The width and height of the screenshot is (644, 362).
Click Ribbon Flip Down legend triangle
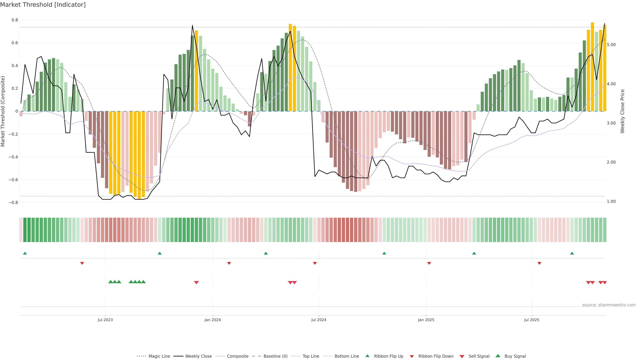pyautogui.click(x=412, y=356)
